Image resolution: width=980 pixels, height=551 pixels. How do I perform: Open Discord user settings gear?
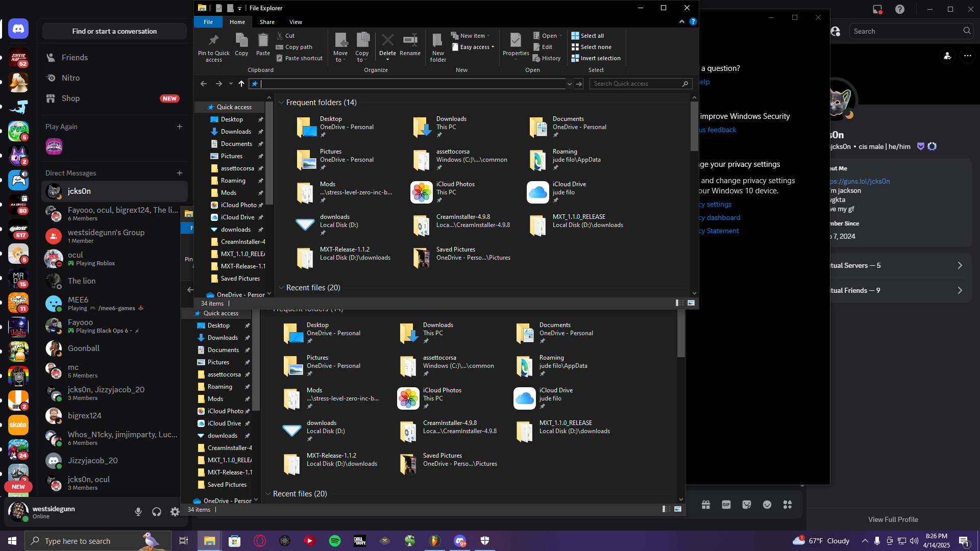[175, 512]
